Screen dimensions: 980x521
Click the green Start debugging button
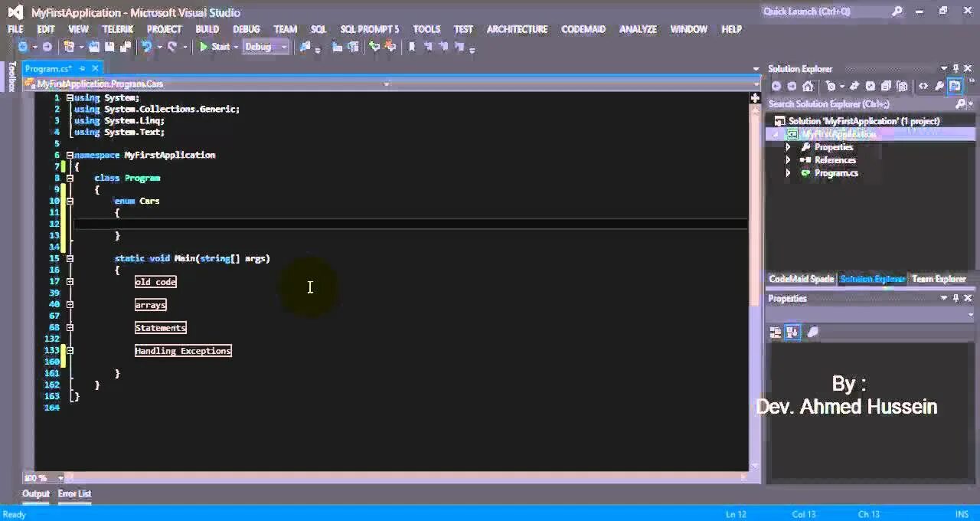click(x=214, y=47)
